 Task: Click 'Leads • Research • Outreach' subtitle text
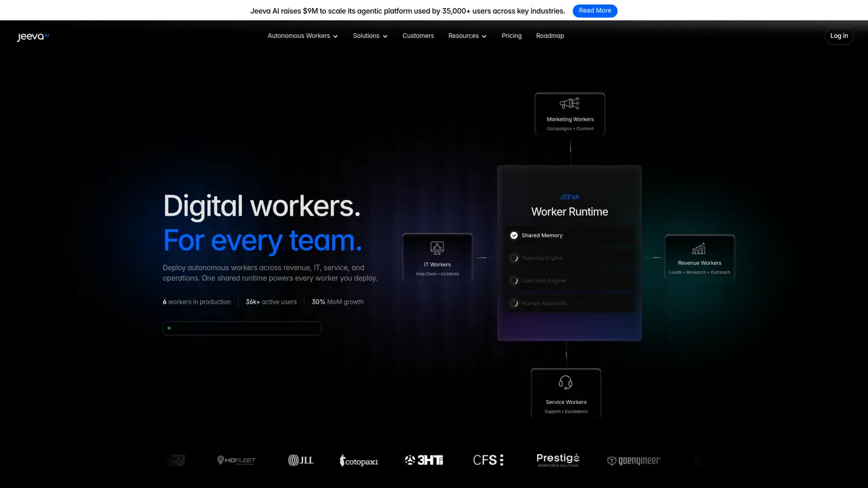(x=699, y=272)
